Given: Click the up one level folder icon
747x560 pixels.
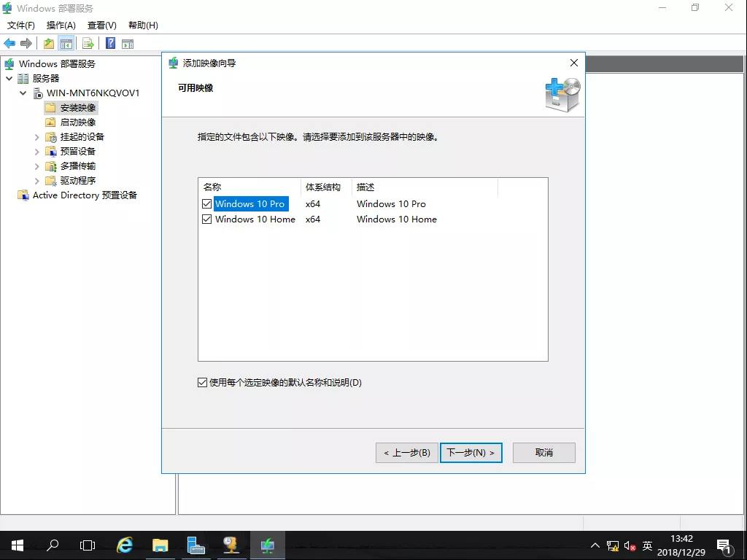Looking at the screenshot, I should 49,44.
